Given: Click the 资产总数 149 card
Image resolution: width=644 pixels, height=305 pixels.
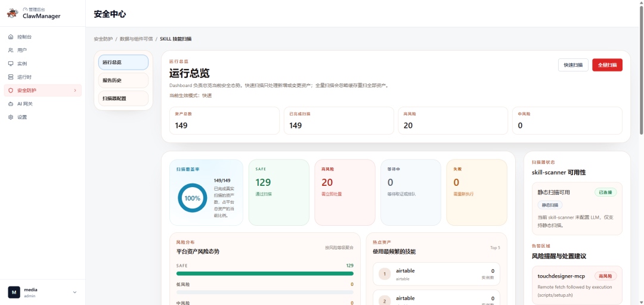Looking at the screenshot, I should [x=224, y=121].
